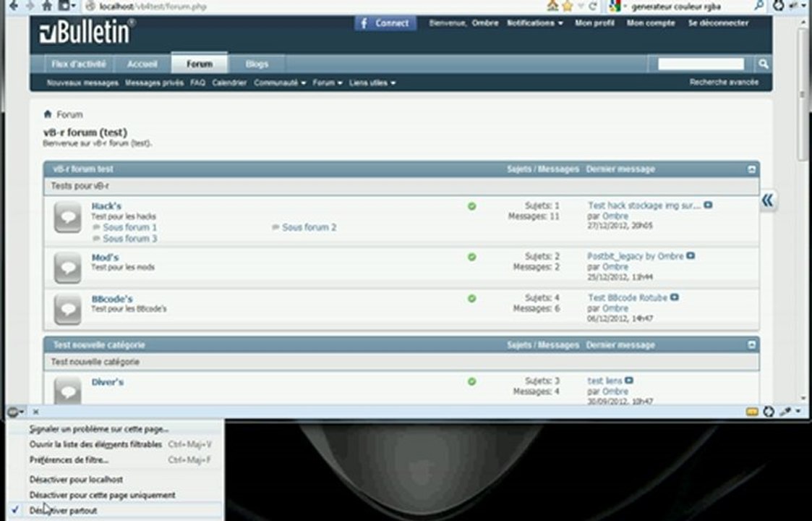Screen dimensions: 812x521
Task: Click the Adblock icon dropdown in the add-on bar
Action: coord(15,412)
